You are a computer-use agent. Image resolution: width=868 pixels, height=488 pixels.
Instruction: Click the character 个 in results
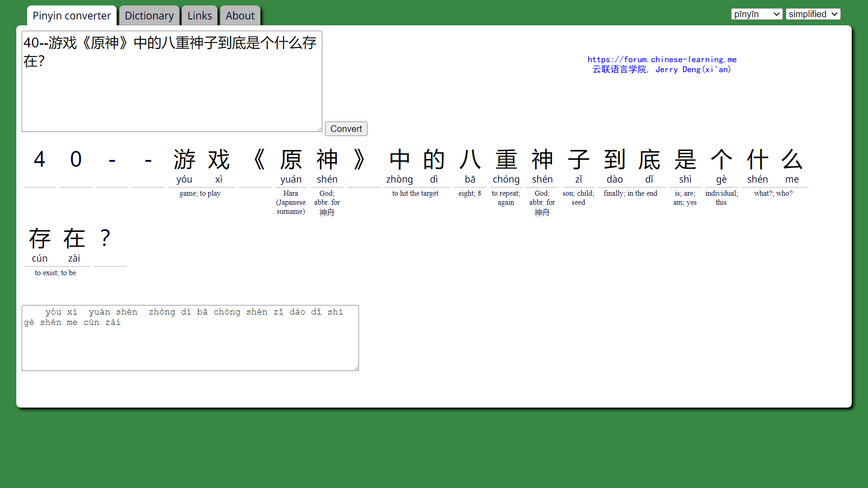pyautogui.click(x=722, y=160)
